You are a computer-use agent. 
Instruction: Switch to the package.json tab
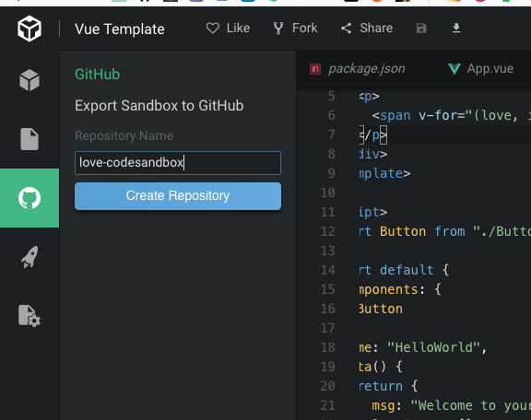tap(358, 69)
